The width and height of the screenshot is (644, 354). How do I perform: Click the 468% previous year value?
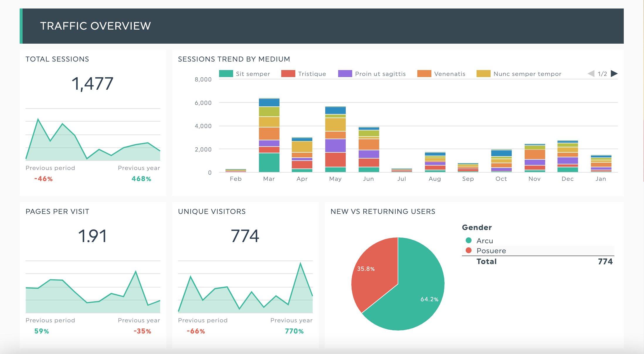tap(142, 178)
